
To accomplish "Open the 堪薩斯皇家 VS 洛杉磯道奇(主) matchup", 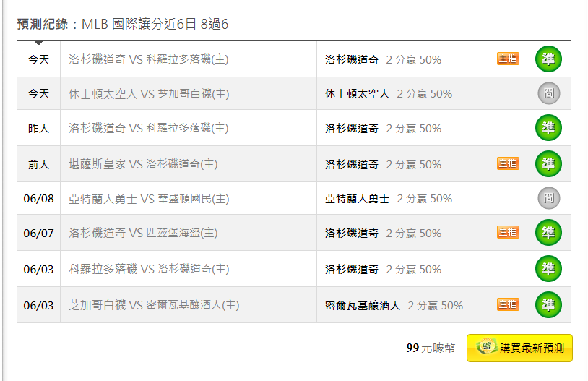I will coord(143,164).
